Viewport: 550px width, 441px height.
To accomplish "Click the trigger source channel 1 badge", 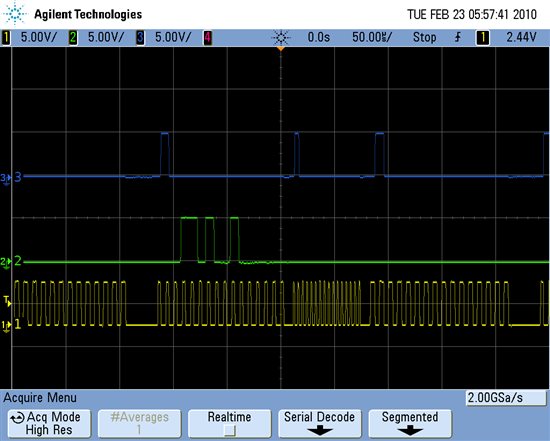I will pyautogui.click(x=482, y=38).
